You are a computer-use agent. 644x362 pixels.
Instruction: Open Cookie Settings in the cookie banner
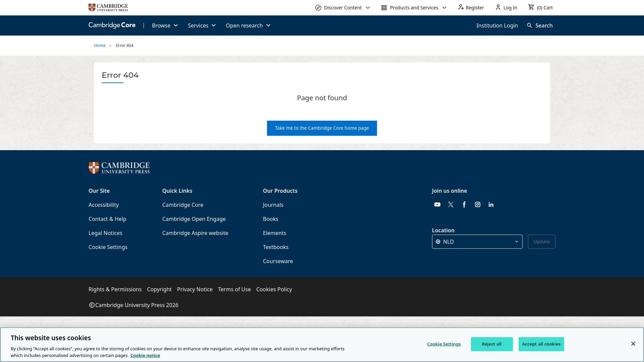[444, 344]
